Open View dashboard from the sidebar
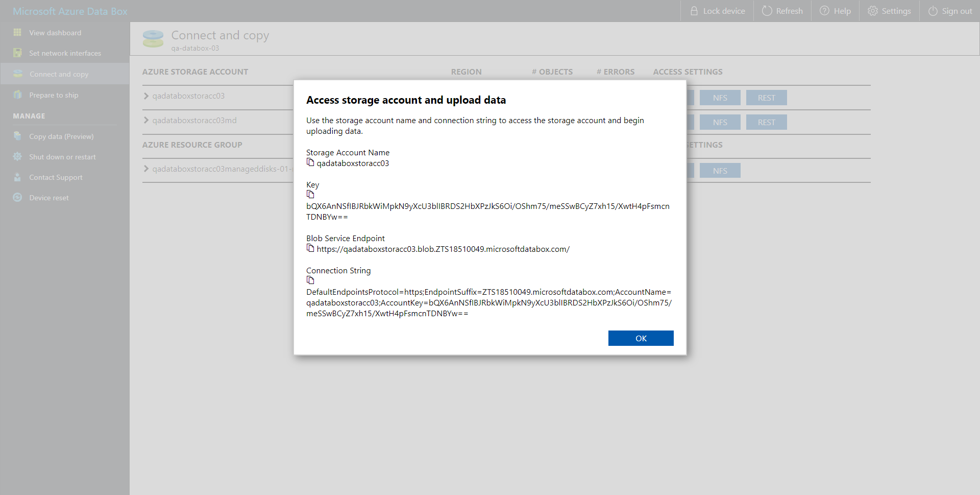Viewport: 980px width, 495px height. [55, 32]
